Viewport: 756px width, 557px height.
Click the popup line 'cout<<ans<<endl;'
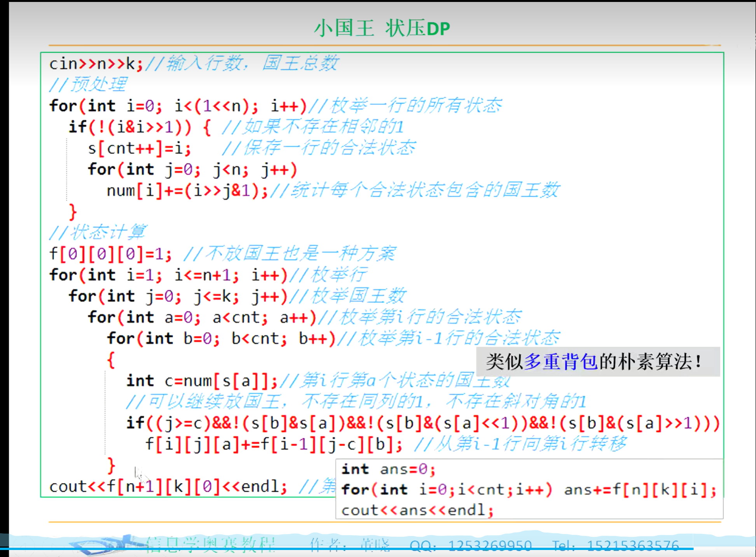click(417, 510)
